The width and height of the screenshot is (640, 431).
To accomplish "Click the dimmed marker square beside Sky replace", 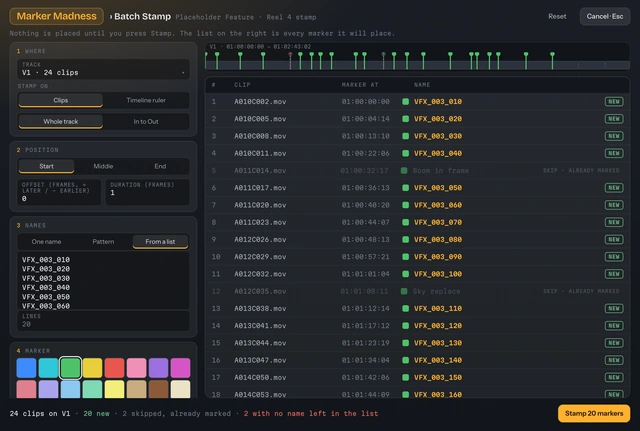I will point(404,291).
